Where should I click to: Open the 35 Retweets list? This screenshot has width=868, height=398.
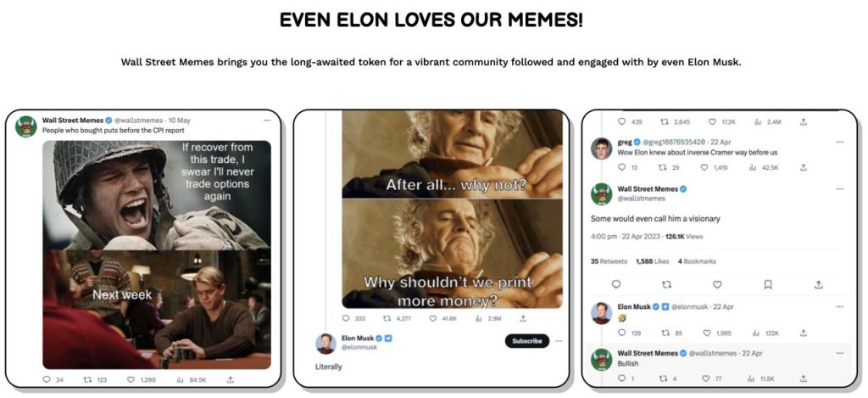[608, 261]
